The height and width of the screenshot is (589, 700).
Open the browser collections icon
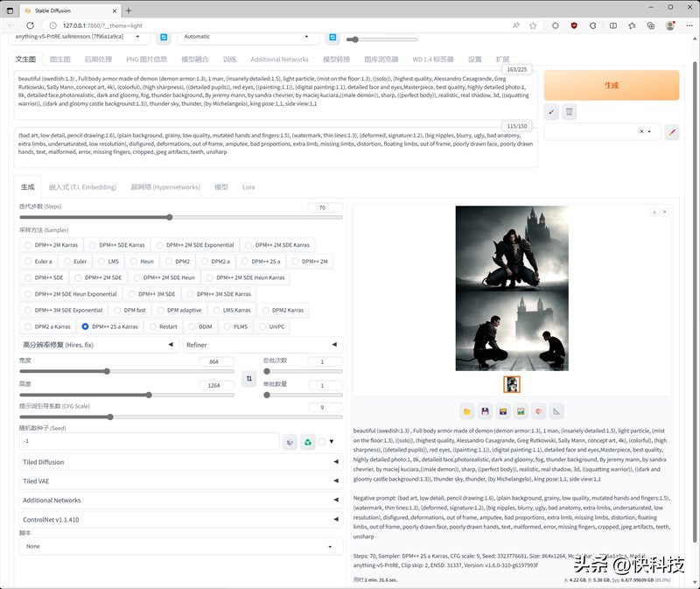[x=651, y=25]
